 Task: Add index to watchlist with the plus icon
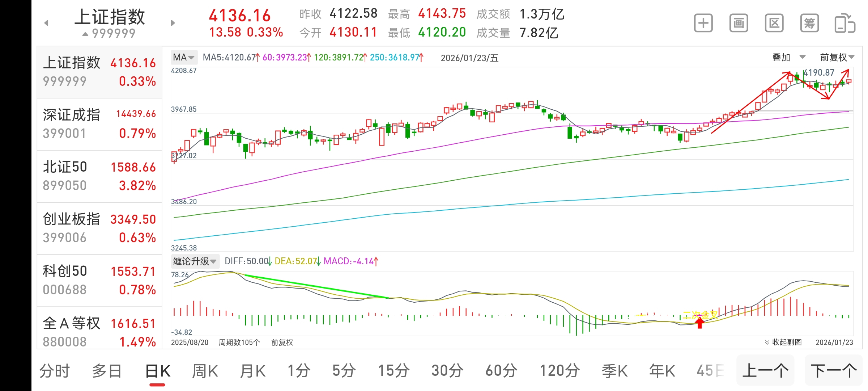pyautogui.click(x=703, y=22)
